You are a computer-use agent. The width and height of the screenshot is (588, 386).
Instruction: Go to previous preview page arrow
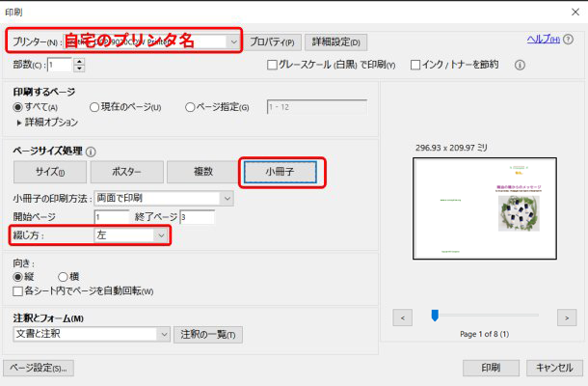coord(406,316)
